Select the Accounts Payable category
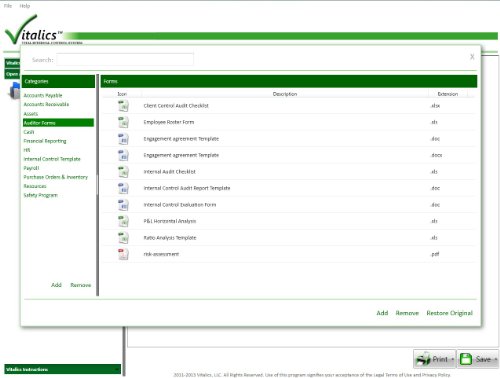500x378 pixels. click(x=43, y=95)
